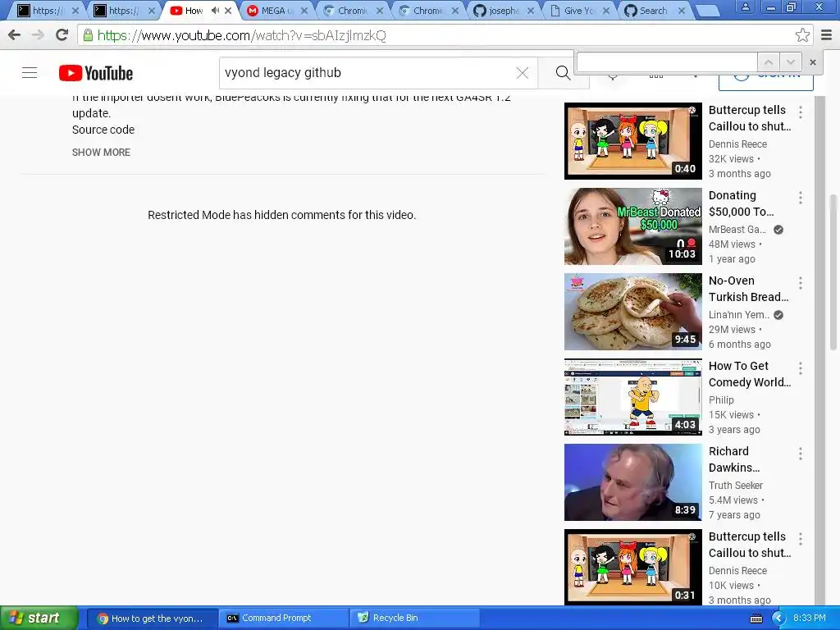Bookmark the page with the star icon
The width and height of the screenshot is (840, 630).
pos(802,35)
